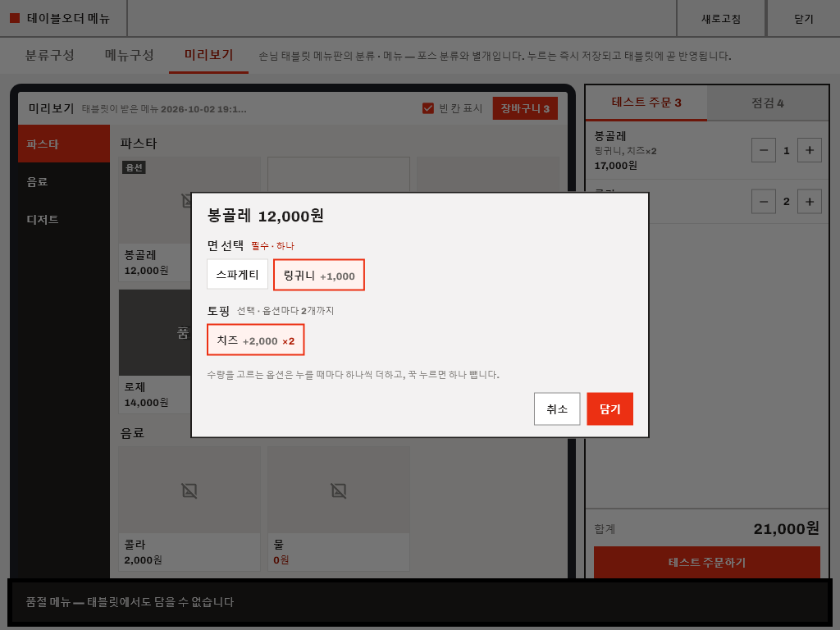Select the 디저트 category in sidebar

[x=64, y=219]
